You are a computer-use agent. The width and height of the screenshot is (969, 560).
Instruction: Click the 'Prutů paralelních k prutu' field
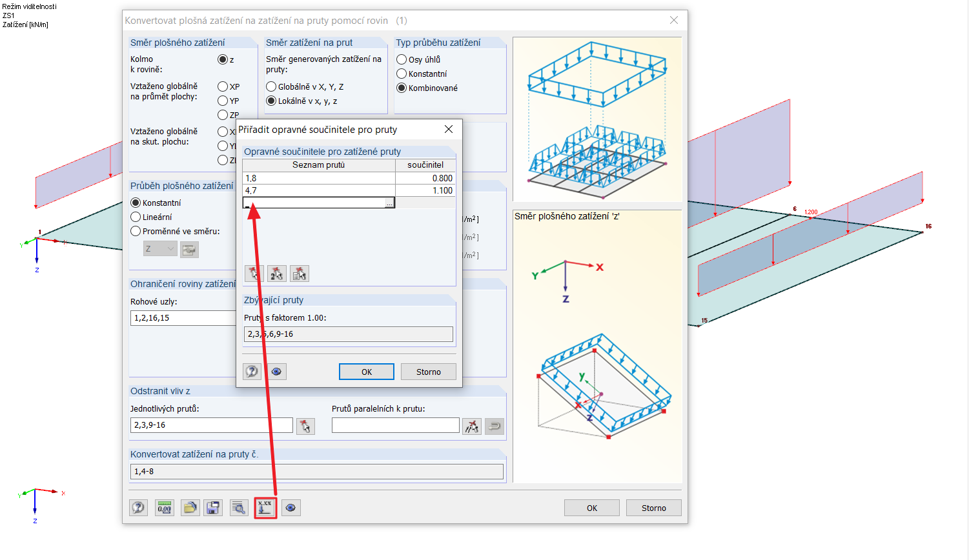point(396,425)
